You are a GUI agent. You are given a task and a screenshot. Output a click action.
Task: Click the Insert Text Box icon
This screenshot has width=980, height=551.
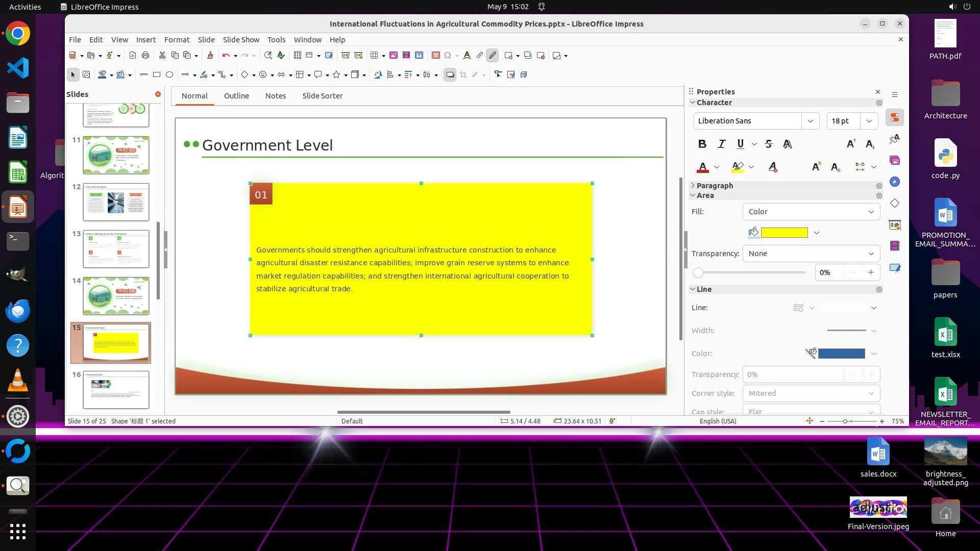pyautogui.click(x=436, y=56)
